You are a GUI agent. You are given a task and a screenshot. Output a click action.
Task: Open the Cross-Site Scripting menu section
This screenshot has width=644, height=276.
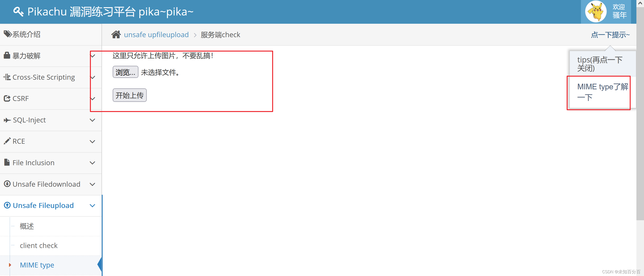click(51, 77)
